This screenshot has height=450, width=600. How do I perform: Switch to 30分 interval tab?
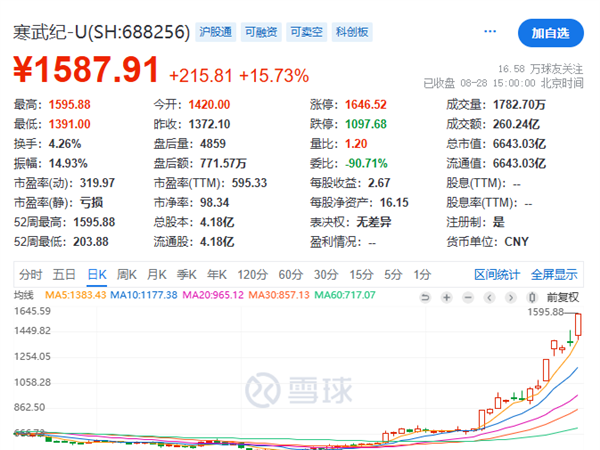[x=326, y=274]
